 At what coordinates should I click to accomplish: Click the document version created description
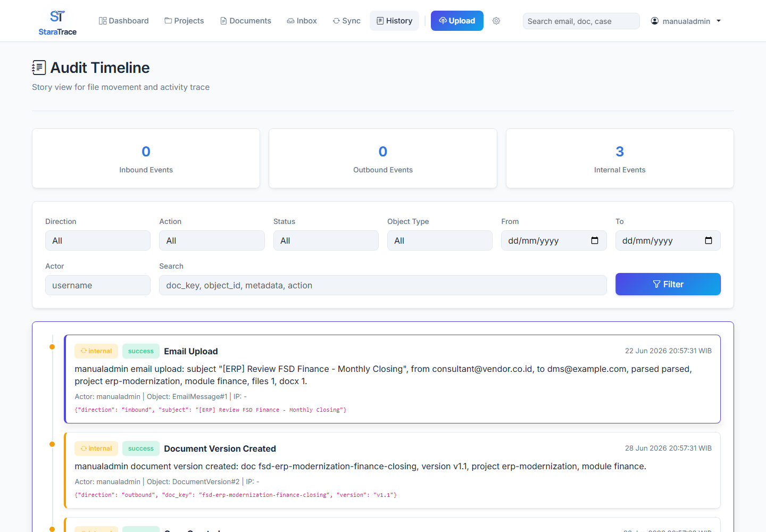click(x=360, y=466)
